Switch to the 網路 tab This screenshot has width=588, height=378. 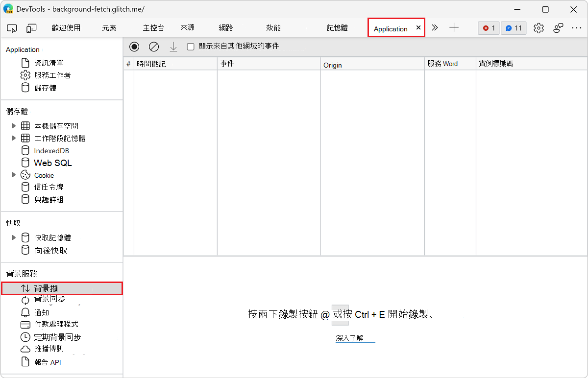click(226, 28)
